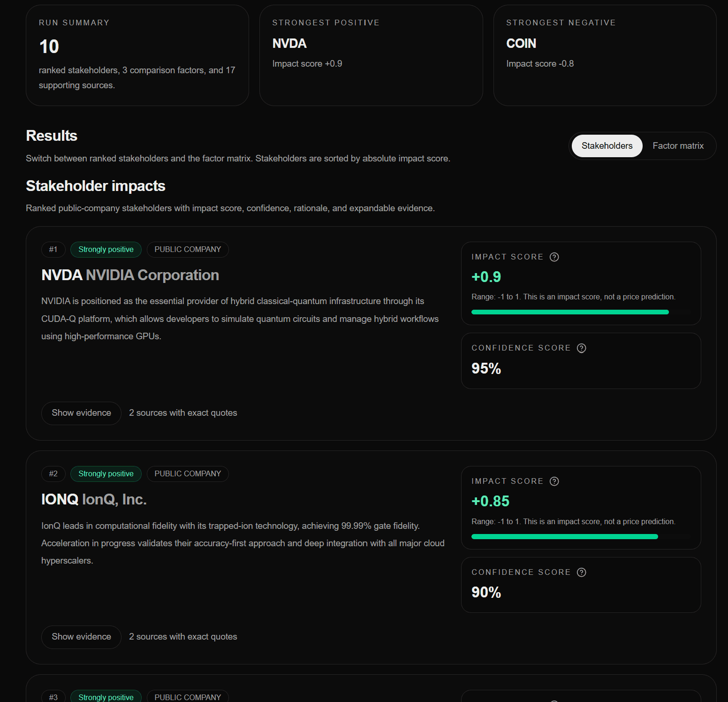Open the Confidence Score help icon for NVDA
Viewport: 728px width, 702px height.
581,348
